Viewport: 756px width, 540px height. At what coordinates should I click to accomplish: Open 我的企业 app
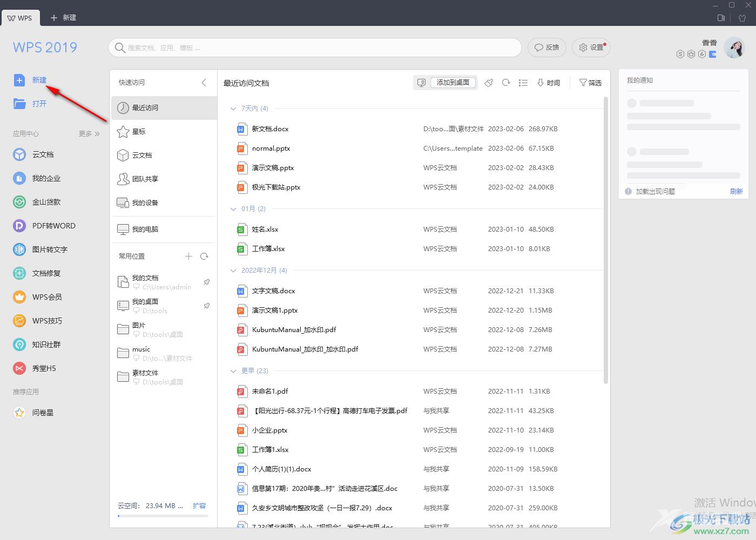click(x=37, y=178)
